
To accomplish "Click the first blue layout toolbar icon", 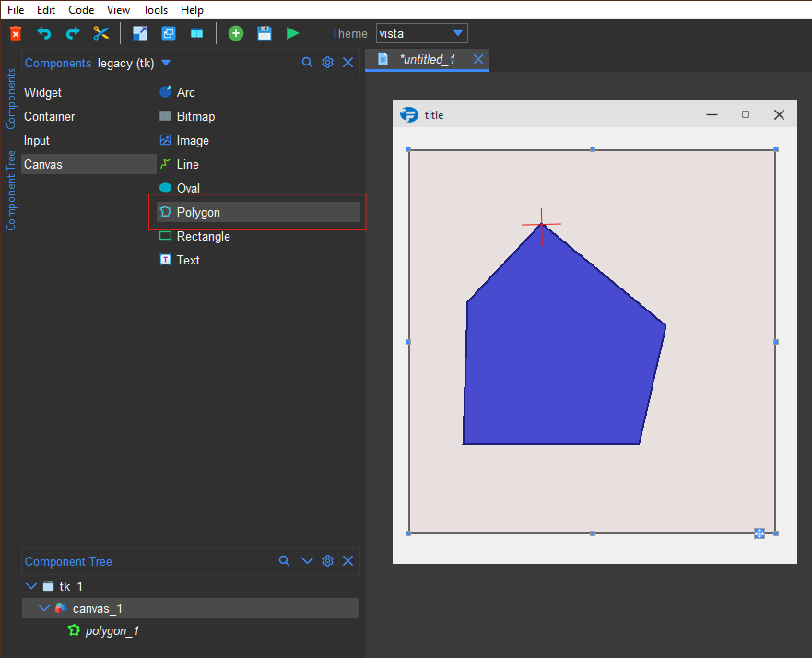I will [140, 34].
